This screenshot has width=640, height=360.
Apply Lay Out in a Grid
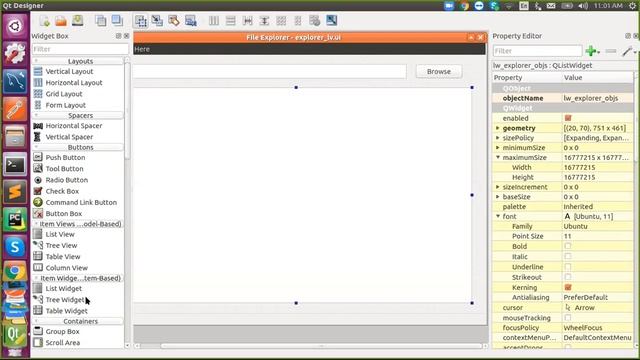click(281, 20)
